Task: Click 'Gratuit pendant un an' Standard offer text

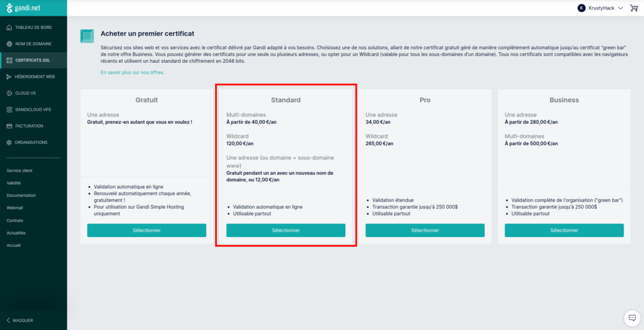Action: click(280, 176)
